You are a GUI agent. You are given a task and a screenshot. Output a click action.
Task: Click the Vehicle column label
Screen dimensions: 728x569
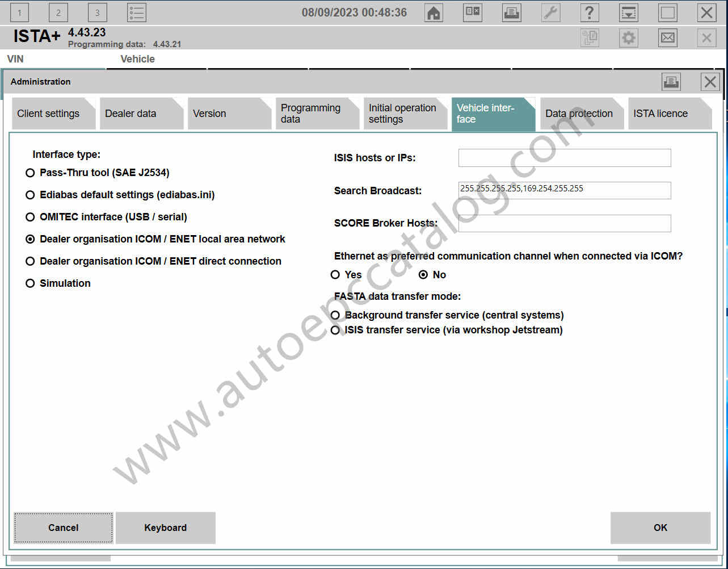(x=137, y=59)
